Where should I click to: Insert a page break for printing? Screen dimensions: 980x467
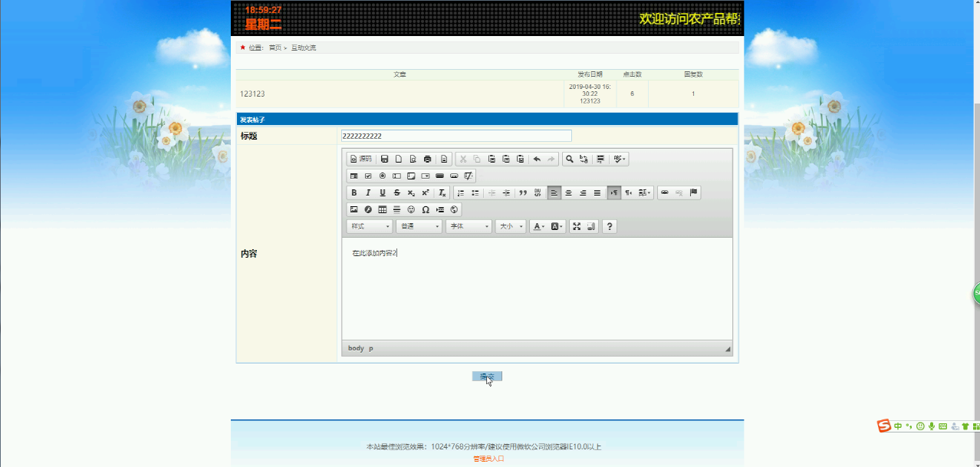tap(440, 209)
